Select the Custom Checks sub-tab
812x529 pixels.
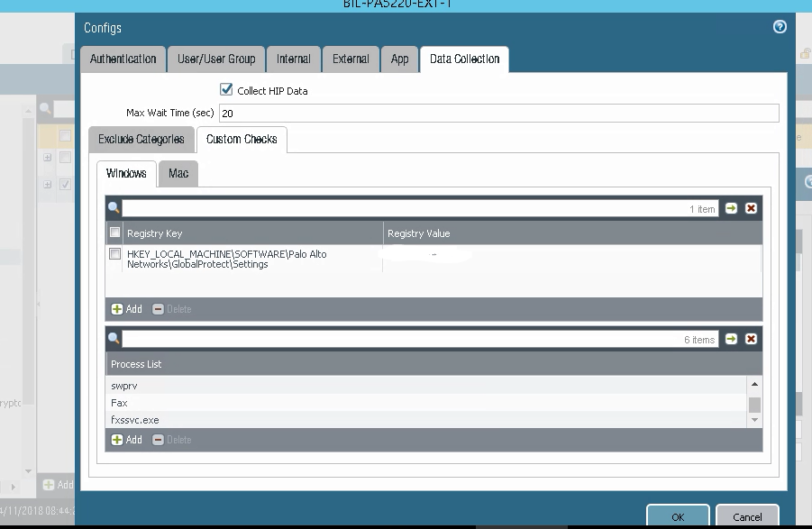pyautogui.click(x=242, y=140)
